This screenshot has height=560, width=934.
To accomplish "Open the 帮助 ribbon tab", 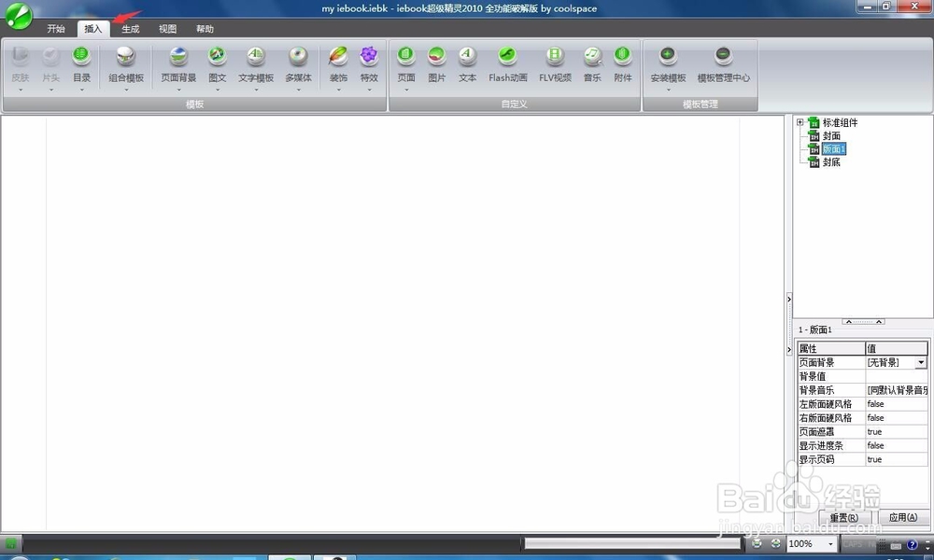I will 205,29.
